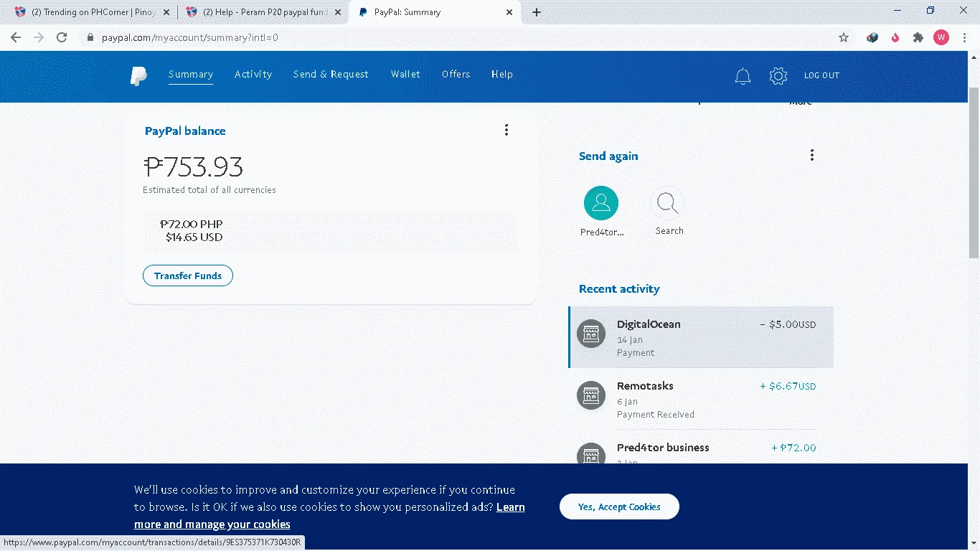Click the ₱72.00 PHP currency line
The width and height of the screenshot is (980, 551).
191,224
